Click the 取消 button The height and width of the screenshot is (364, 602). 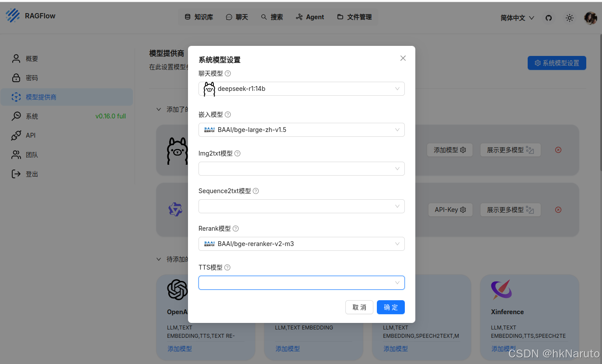[x=359, y=307]
